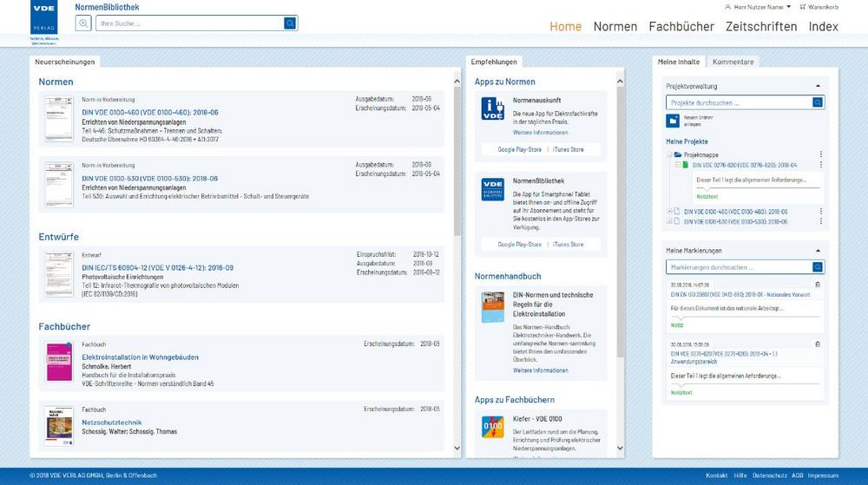Image resolution: width=868 pixels, height=485 pixels.
Task: Open three-dot menu for Projektmappe
Action: 820,154
